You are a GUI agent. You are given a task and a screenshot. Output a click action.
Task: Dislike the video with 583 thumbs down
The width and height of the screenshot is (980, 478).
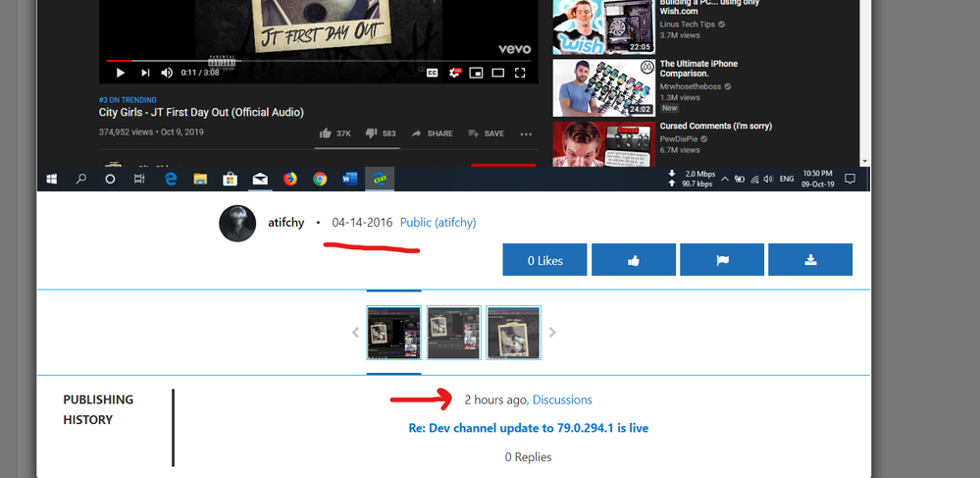[381, 133]
